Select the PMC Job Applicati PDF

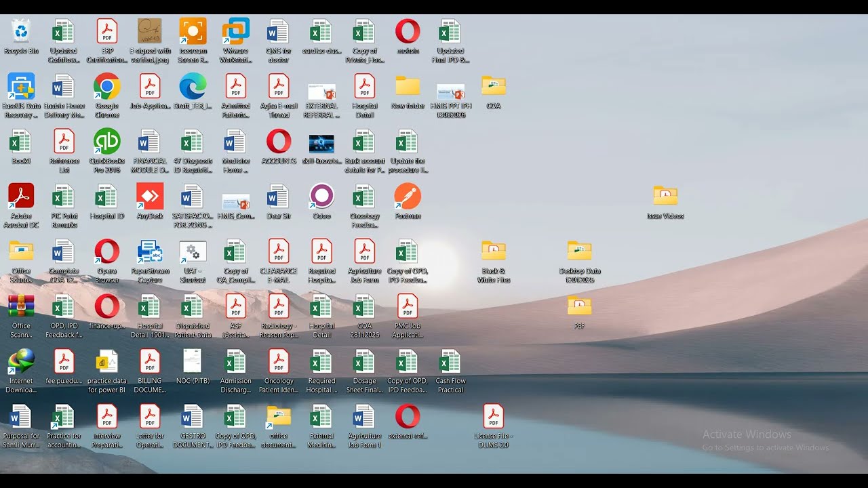[x=408, y=307]
